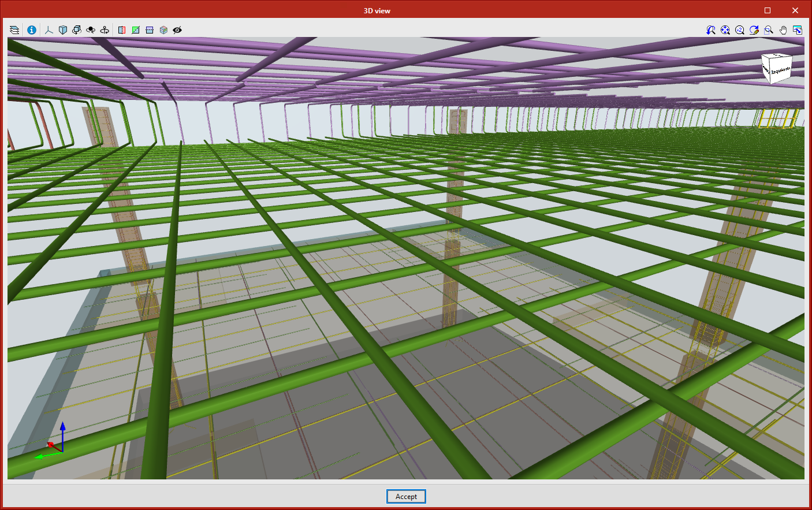
Task: Activate the orbit around sphere icon
Action: click(91, 30)
